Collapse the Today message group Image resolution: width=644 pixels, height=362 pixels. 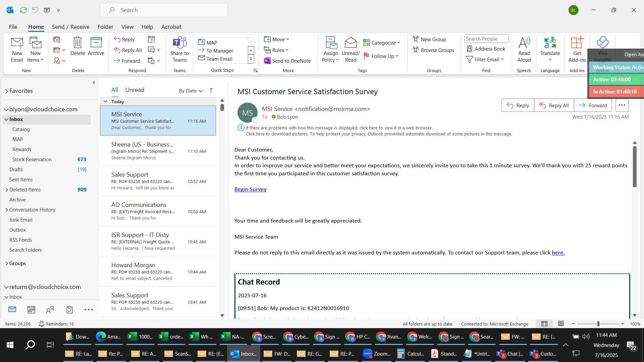pyautogui.click(x=105, y=102)
